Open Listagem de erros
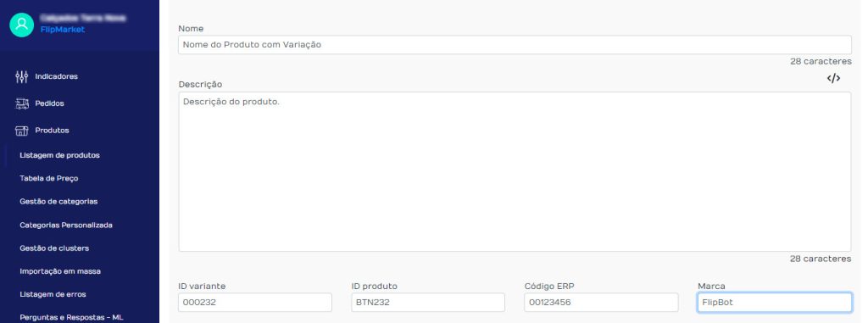Screen dimensions: 868x323 [53, 294]
